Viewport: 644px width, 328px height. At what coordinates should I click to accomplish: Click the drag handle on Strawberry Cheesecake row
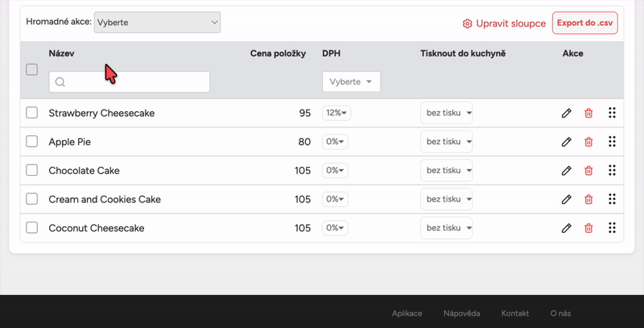pyautogui.click(x=612, y=114)
